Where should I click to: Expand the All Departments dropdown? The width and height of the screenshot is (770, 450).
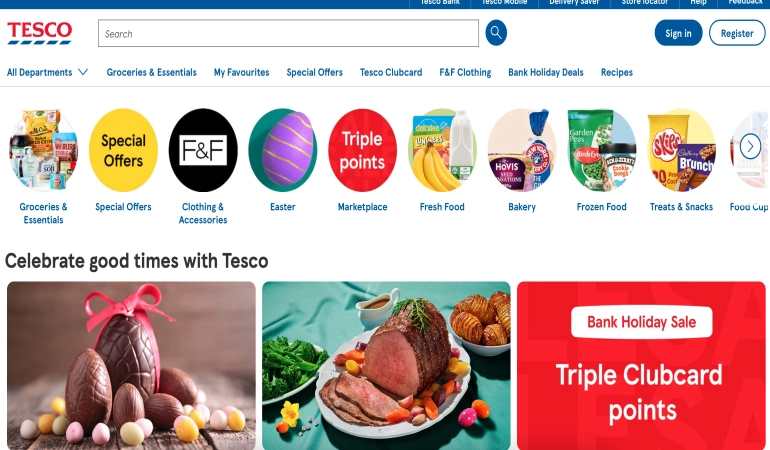47,72
